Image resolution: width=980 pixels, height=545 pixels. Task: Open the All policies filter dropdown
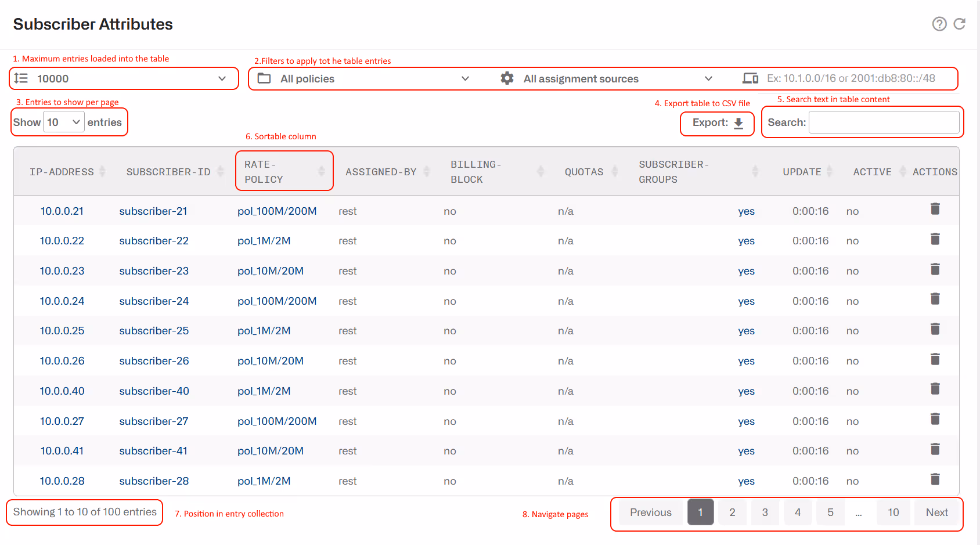363,78
